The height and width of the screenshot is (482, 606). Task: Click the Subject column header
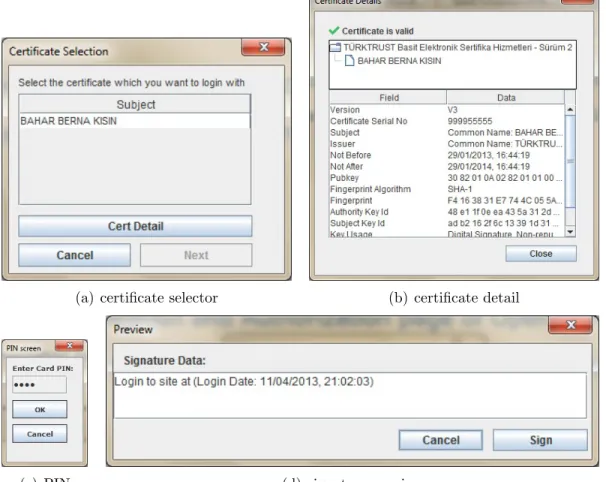pyautogui.click(x=135, y=104)
